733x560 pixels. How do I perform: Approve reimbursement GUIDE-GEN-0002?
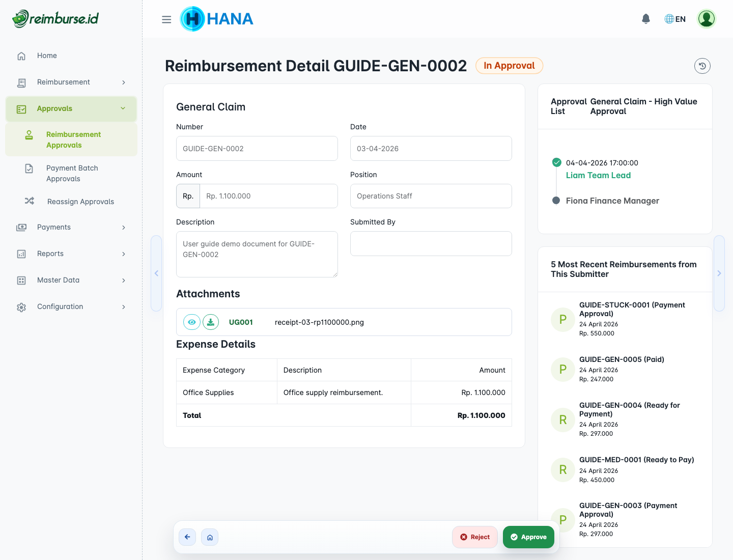(x=528, y=537)
